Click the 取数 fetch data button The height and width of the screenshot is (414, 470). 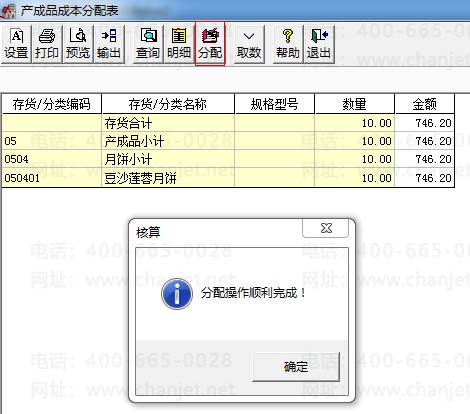click(x=249, y=44)
